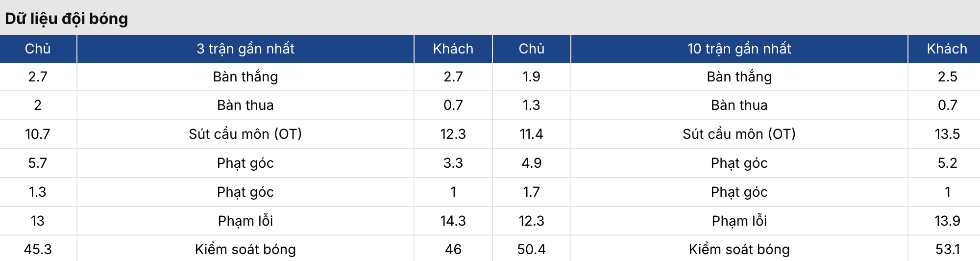This screenshot has height=261, width=980.
Task: Select the possession value 53.1
Action: tap(947, 249)
